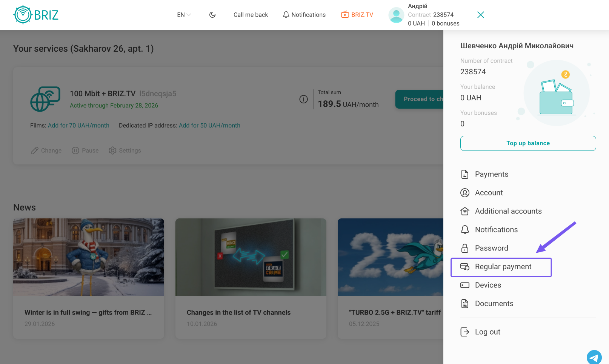Open the EN language dropdown
The image size is (609, 364).
(184, 15)
